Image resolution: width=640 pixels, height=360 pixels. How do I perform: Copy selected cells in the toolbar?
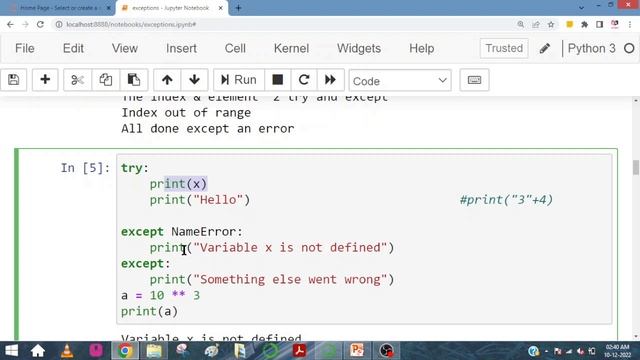(x=106, y=80)
